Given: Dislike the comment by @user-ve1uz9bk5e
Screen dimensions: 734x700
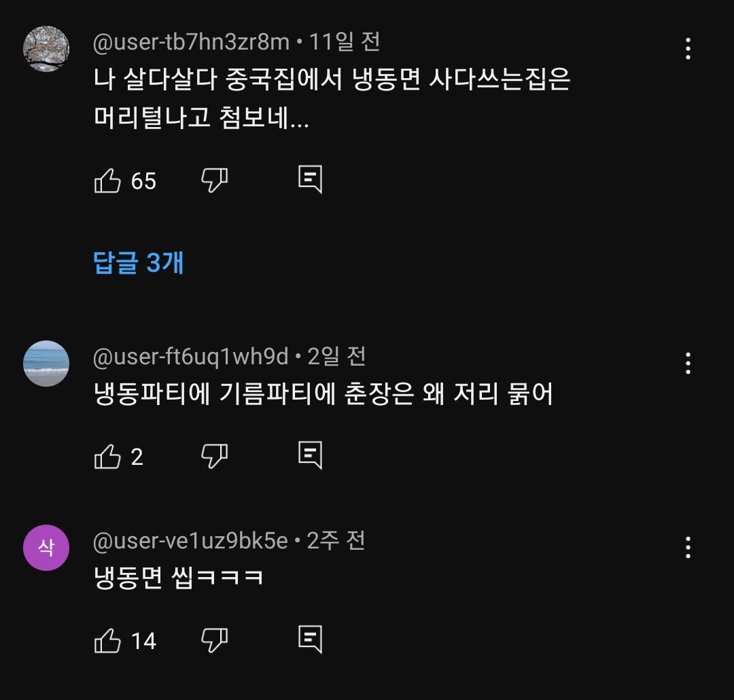Looking at the screenshot, I should [x=214, y=640].
